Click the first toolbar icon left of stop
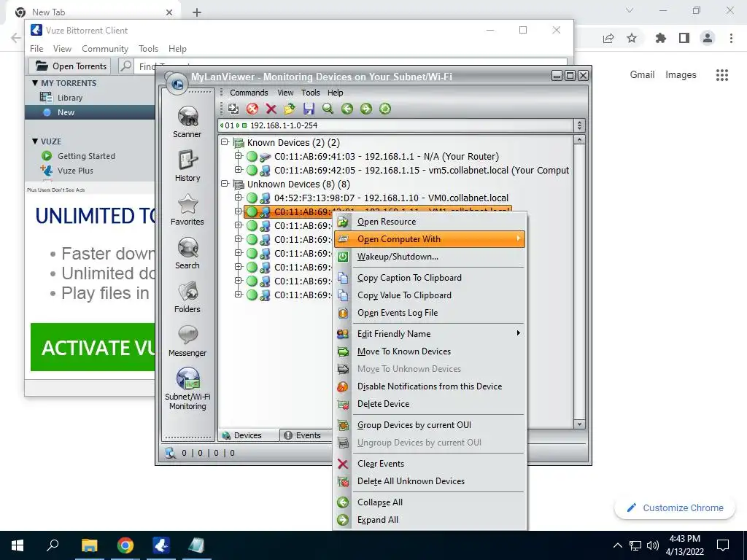 233,109
